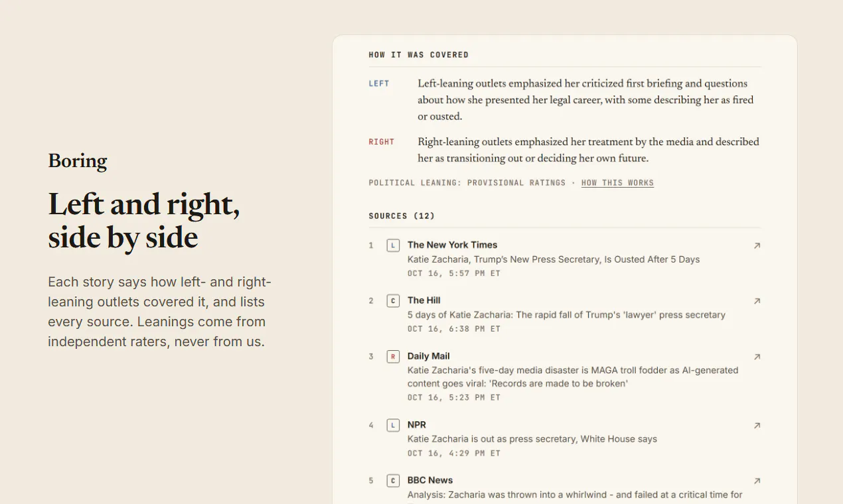Image resolution: width=843 pixels, height=504 pixels.
Task: Click the L leaning badge beside NPR
Action: 393,426
